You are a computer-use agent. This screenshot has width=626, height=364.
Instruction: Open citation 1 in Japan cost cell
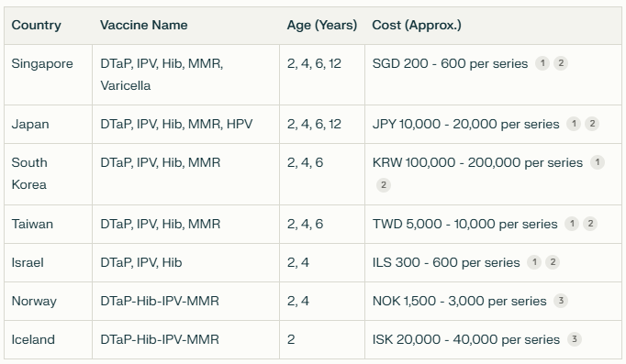point(574,124)
